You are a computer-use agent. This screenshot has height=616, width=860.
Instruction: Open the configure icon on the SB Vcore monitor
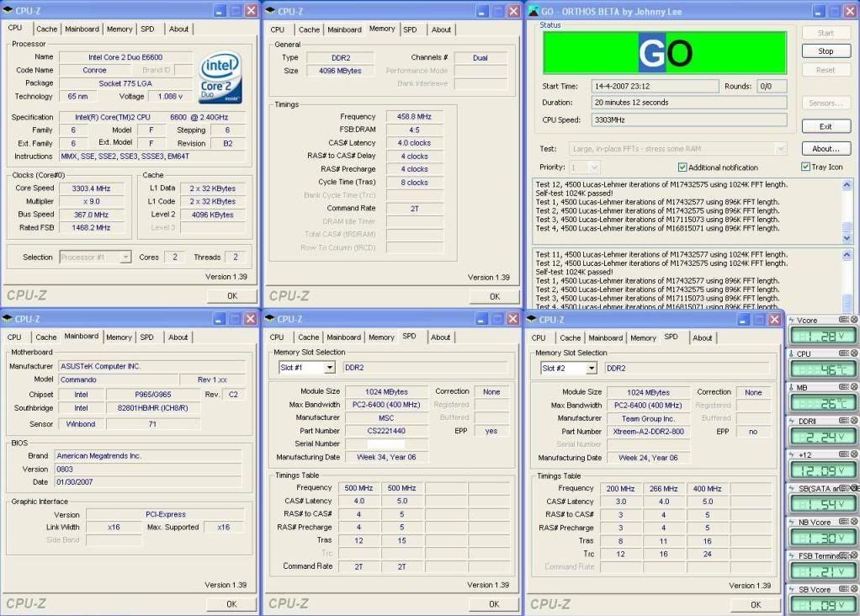843,589
